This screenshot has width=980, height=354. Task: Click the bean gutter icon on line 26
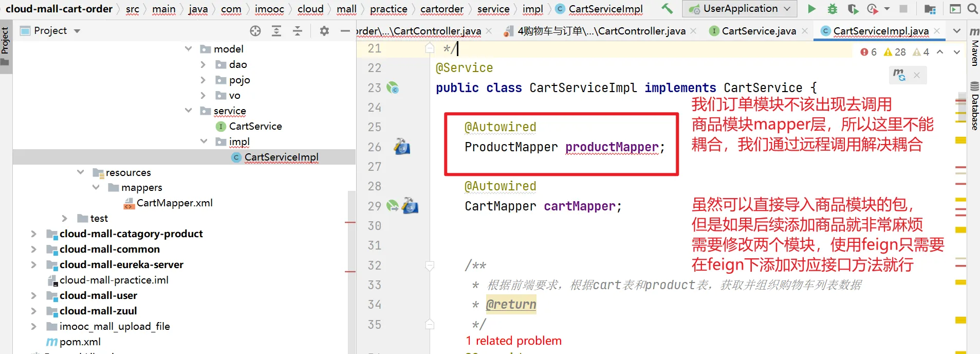[x=402, y=147]
